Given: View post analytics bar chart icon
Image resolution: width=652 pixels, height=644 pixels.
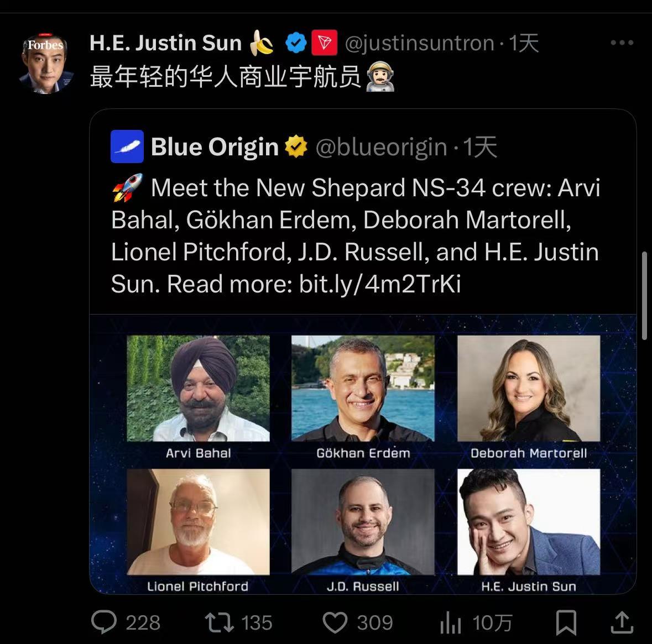Looking at the screenshot, I should (451, 622).
